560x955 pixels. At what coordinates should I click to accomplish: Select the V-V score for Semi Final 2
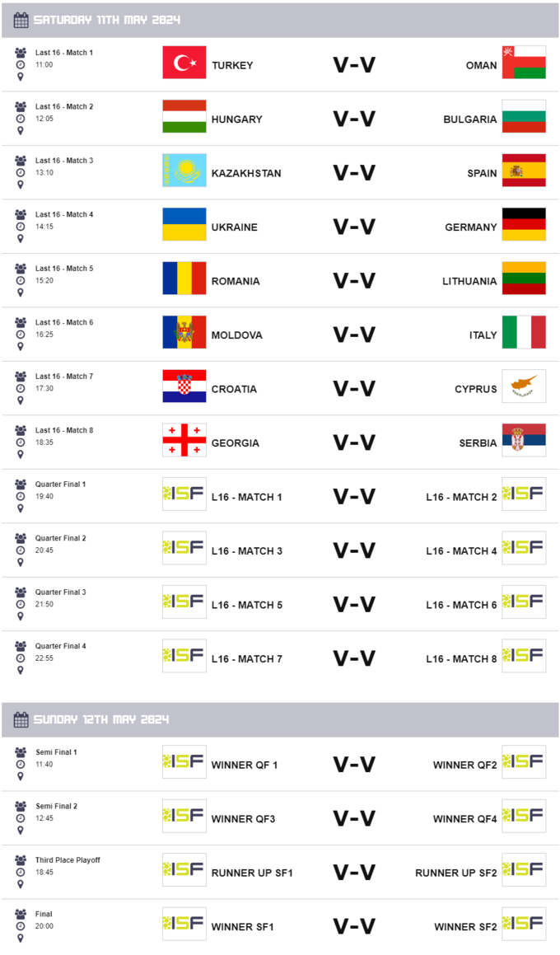[x=354, y=819]
